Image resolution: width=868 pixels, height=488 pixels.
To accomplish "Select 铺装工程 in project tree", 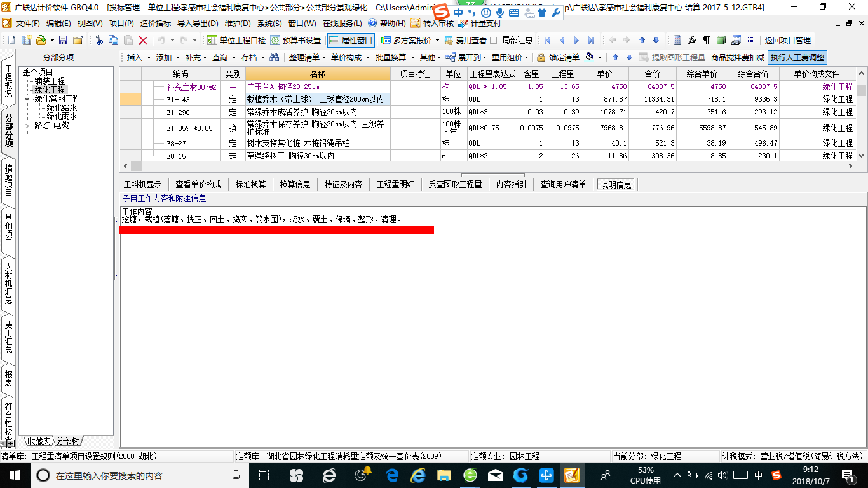I will point(50,81).
